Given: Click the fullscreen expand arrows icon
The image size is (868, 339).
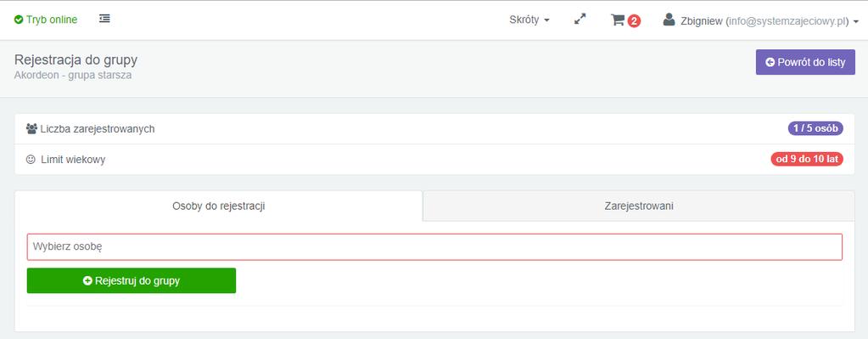Looking at the screenshot, I should click(x=580, y=20).
